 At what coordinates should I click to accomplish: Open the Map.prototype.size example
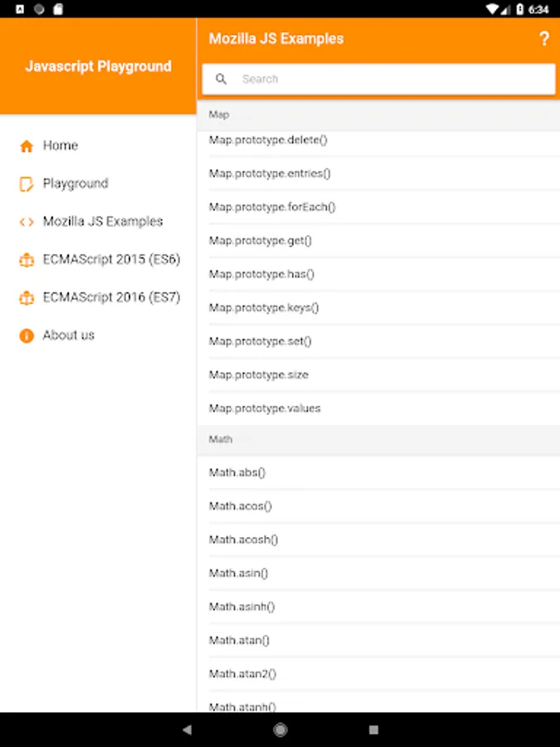pos(378,375)
